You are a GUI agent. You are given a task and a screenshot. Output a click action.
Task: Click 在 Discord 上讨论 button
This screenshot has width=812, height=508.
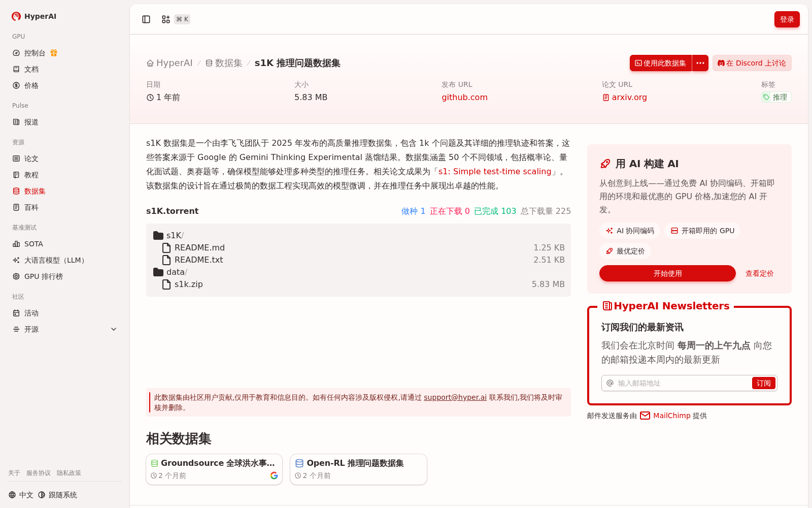[752, 63]
